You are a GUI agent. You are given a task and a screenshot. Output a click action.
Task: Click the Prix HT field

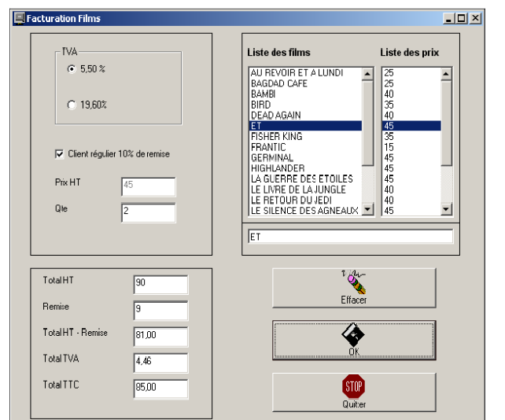[x=149, y=186]
